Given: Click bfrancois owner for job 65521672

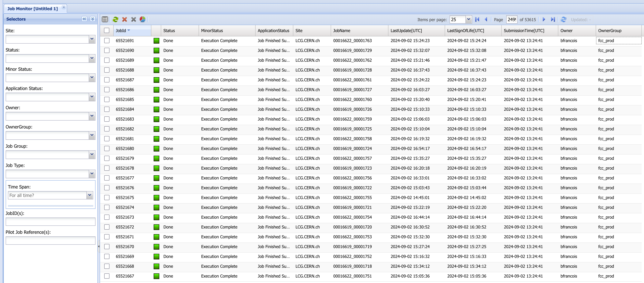Looking at the screenshot, I should 569,227.
